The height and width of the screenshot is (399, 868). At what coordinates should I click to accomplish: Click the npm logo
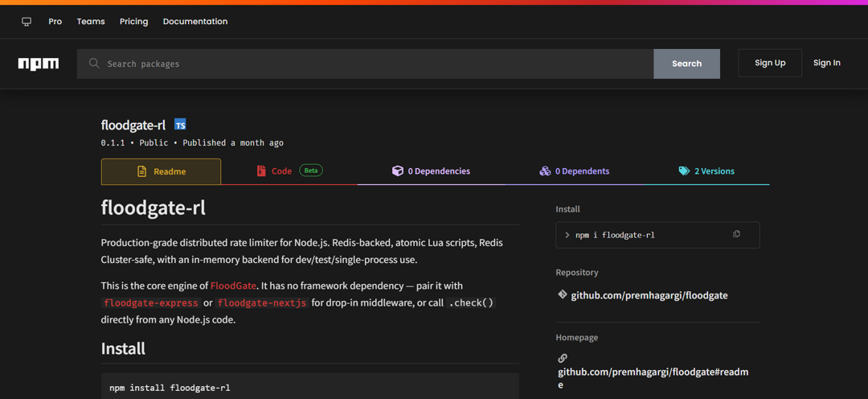pos(39,64)
